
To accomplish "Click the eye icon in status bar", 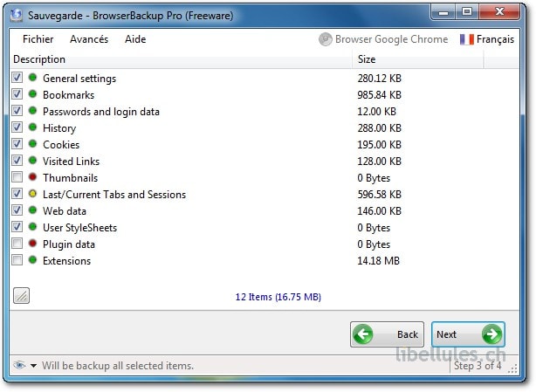I will 19,366.
